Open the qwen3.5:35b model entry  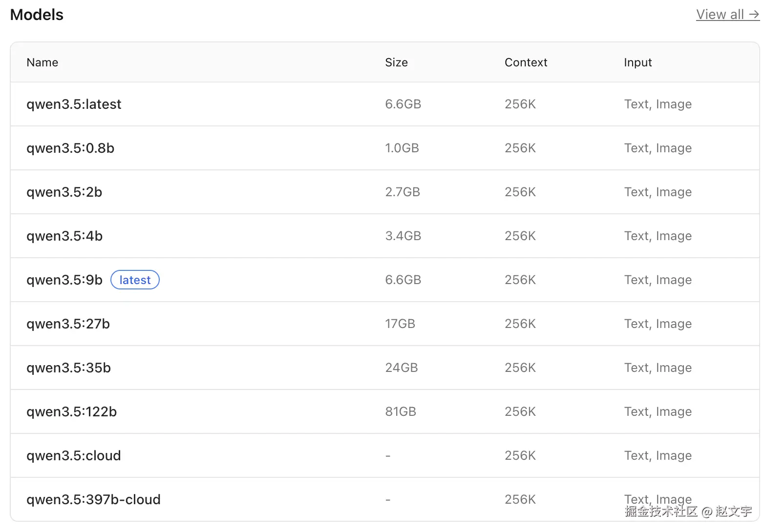tap(68, 368)
